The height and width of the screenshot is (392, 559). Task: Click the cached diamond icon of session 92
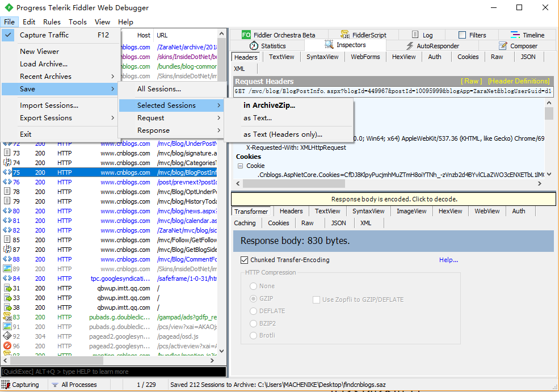click(7, 336)
